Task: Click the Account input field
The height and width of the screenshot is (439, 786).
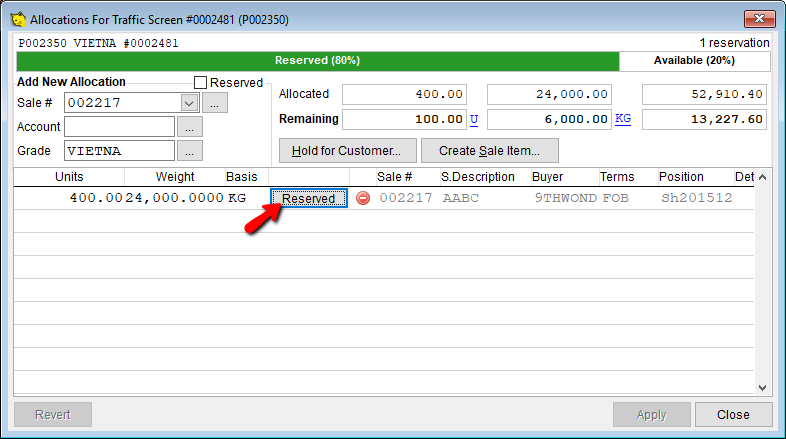Action: point(119,127)
